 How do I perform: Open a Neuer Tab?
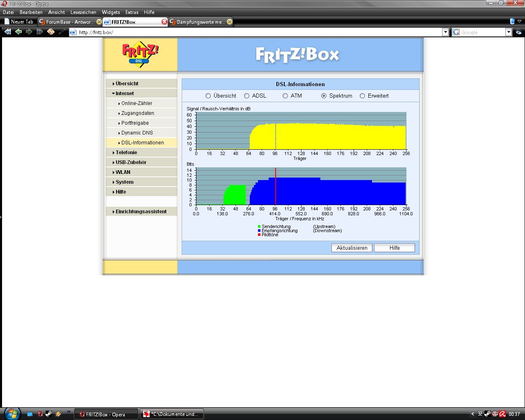(19, 22)
